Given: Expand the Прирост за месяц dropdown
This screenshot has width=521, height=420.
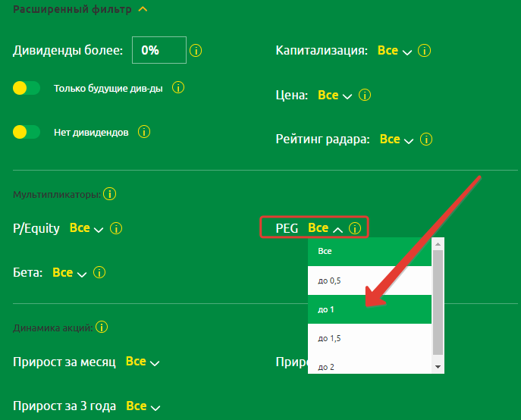Looking at the screenshot, I should tap(143, 362).
